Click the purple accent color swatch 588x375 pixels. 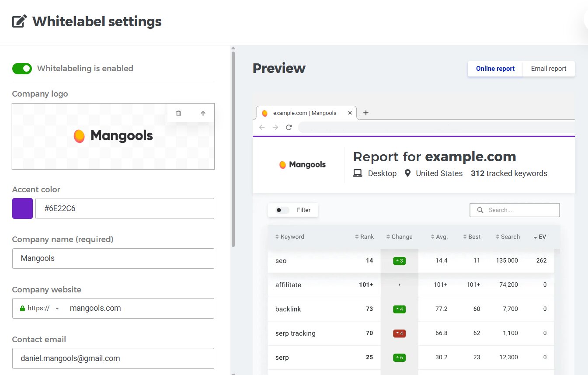pyautogui.click(x=22, y=208)
